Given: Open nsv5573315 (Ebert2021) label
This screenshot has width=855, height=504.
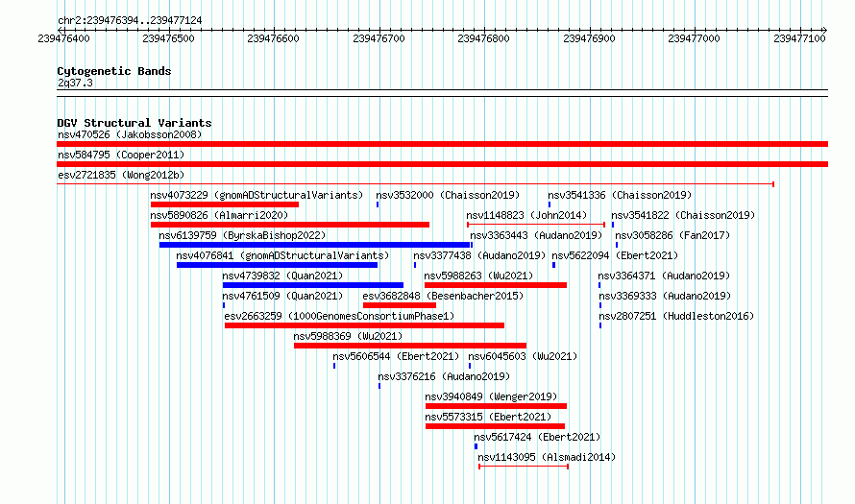Looking at the screenshot, I should [488, 417].
